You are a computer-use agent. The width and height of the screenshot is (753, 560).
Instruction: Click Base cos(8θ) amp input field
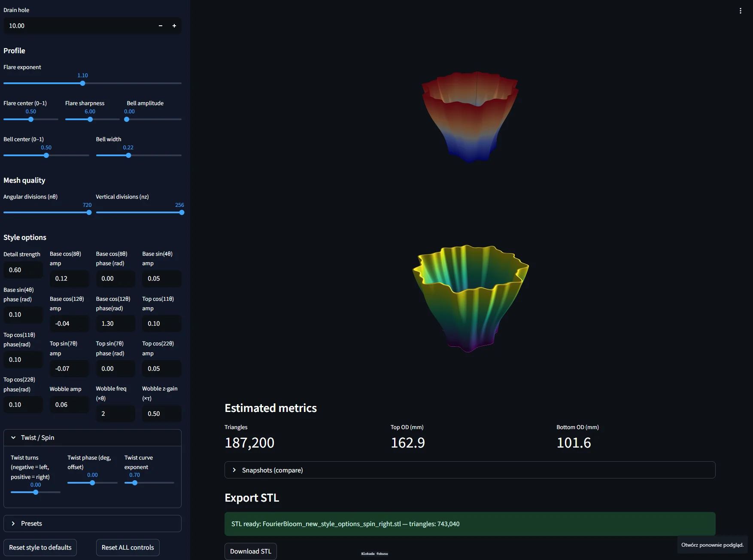tap(69, 278)
